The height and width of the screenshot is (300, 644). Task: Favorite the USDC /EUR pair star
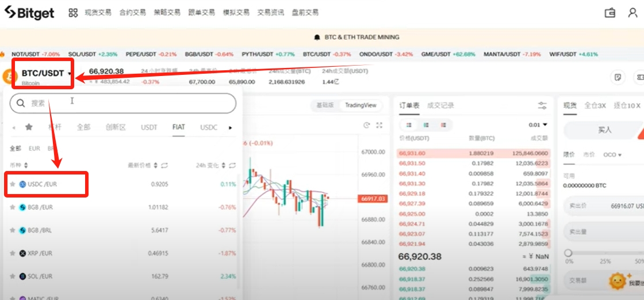tap(13, 184)
